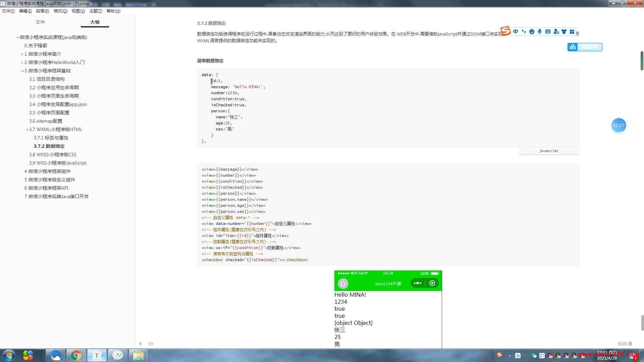
Task: Toggle source code mode icon
Action: point(151,344)
